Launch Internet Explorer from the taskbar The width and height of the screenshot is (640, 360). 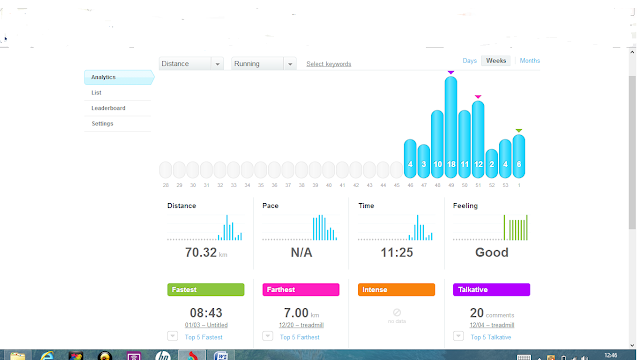(x=47, y=356)
